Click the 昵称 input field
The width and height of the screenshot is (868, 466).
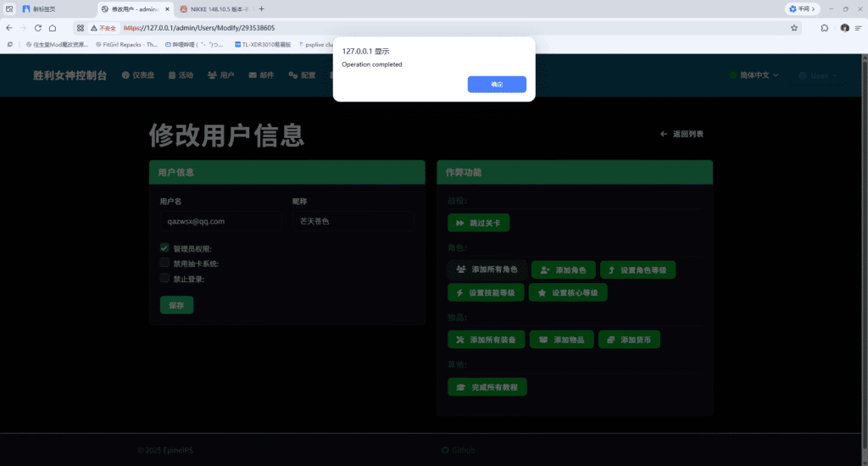353,221
